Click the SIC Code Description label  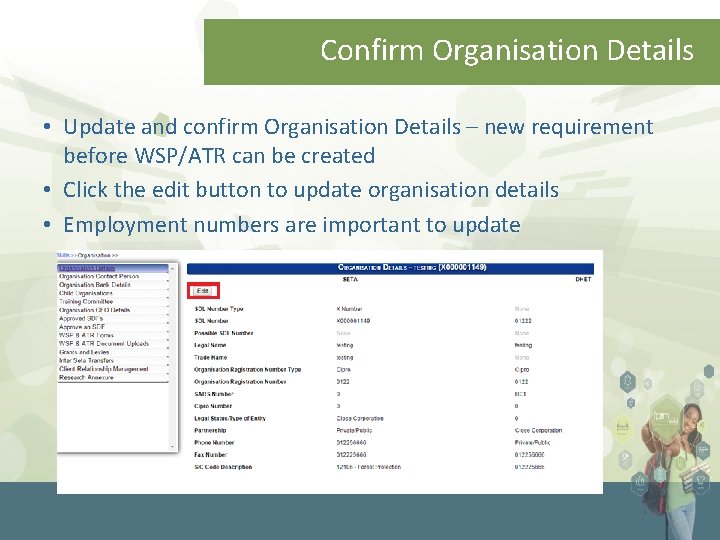pos(223,467)
